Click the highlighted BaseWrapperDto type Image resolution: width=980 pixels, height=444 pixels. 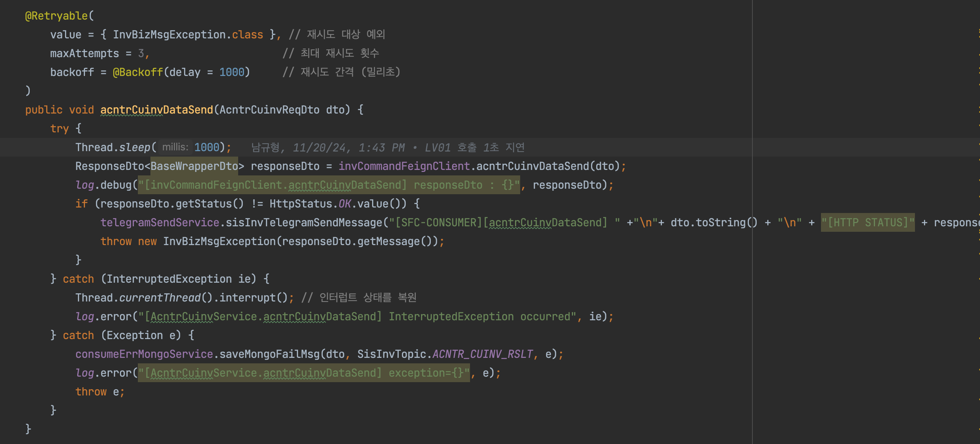[x=194, y=166]
